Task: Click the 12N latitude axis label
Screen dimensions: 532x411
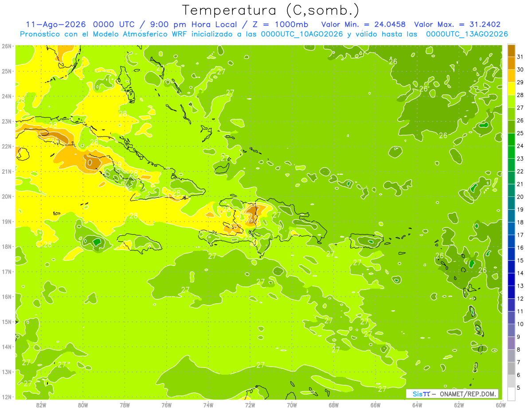Action: (x=7, y=397)
